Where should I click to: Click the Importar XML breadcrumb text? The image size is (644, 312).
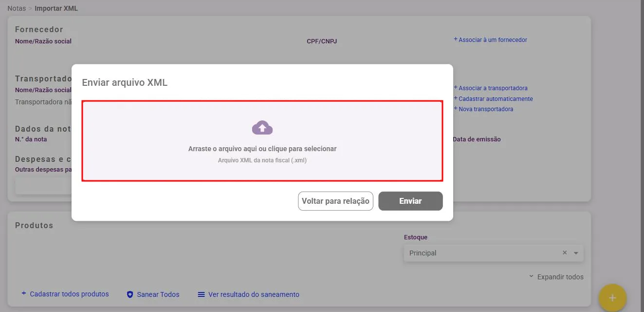(x=56, y=8)
